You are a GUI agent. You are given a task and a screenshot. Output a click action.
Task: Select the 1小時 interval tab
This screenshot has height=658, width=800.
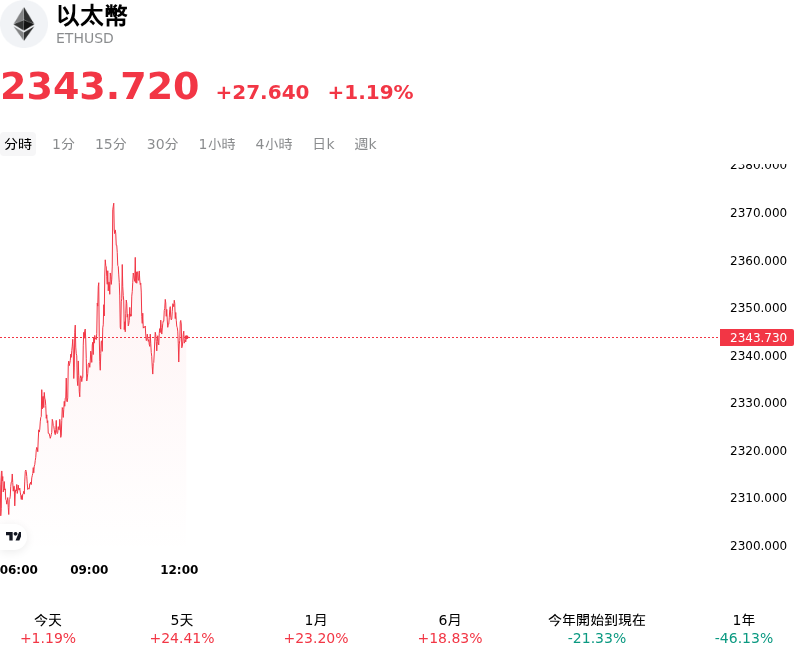click(217, 144)
